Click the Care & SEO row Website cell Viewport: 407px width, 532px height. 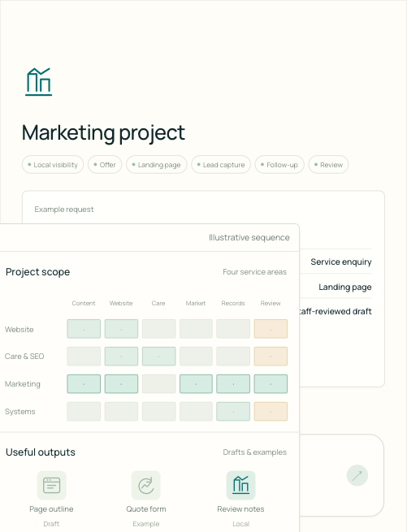(121, 357)
